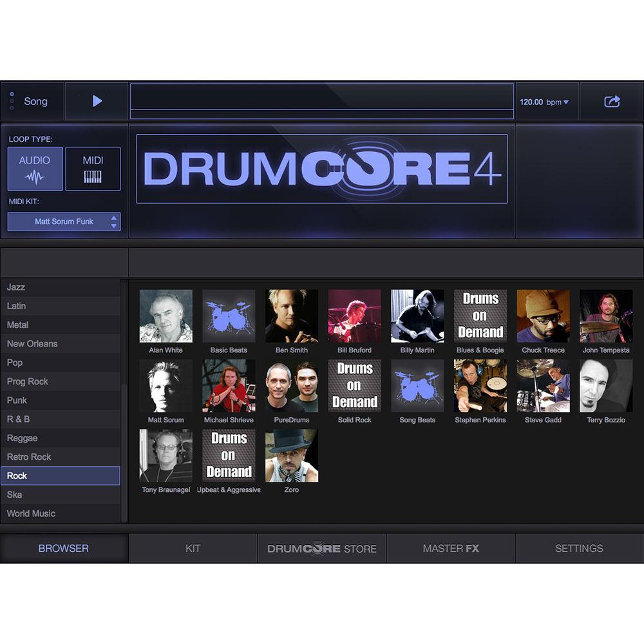
Task: Open the Matt Sorum Funk MIDI kit selector
Action: click(x=59, y=222)
